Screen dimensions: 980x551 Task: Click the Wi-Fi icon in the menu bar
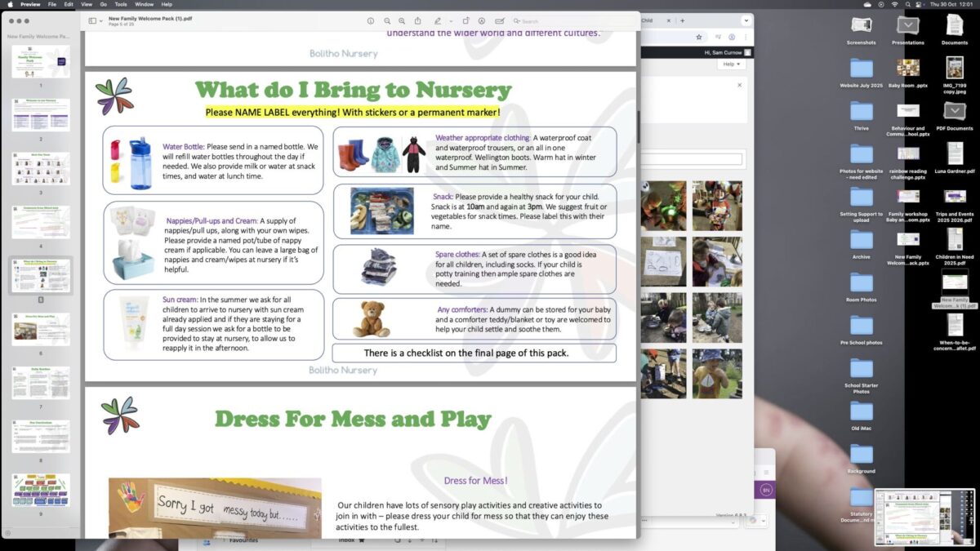click(895, 4)
